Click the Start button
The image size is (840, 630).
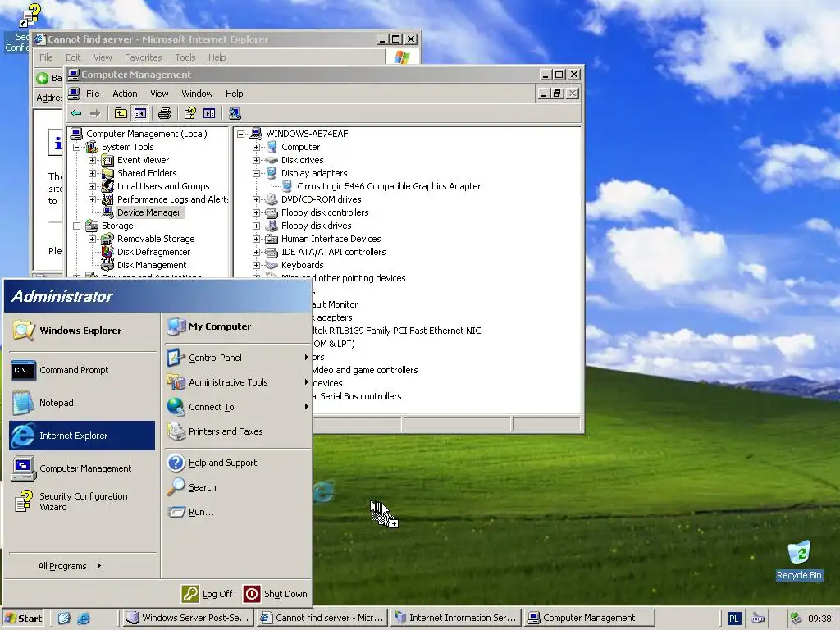click(x=23, y=619)
